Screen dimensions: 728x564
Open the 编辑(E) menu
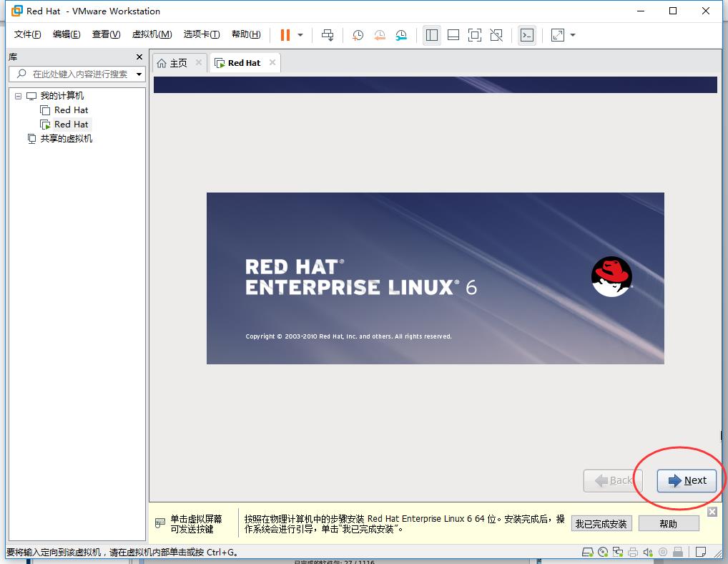67,34
